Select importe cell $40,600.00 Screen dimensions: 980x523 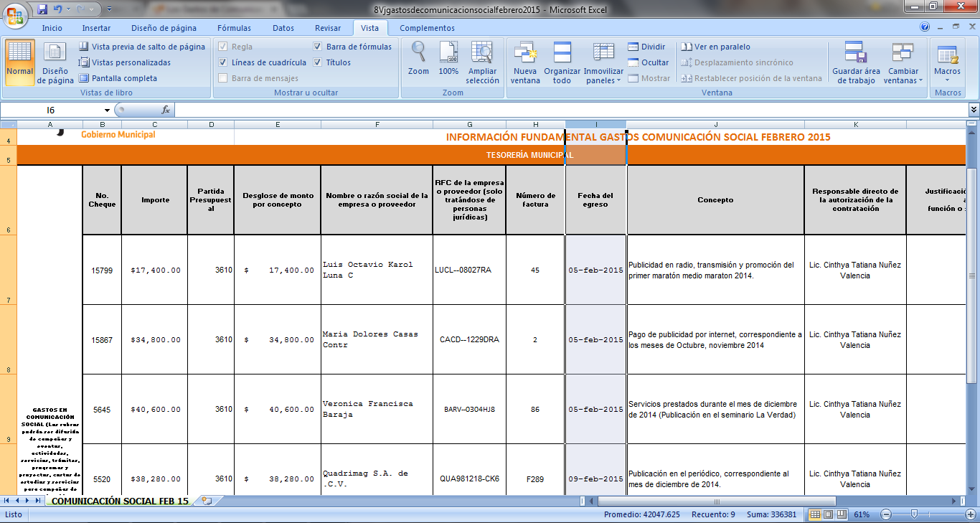tap(154, 409)
